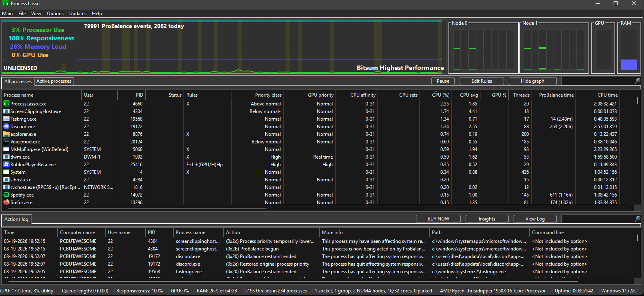This screenshot has height=296, width=644.
Task: Switch to the Active processes tab
Action: (x=54, y=81)
